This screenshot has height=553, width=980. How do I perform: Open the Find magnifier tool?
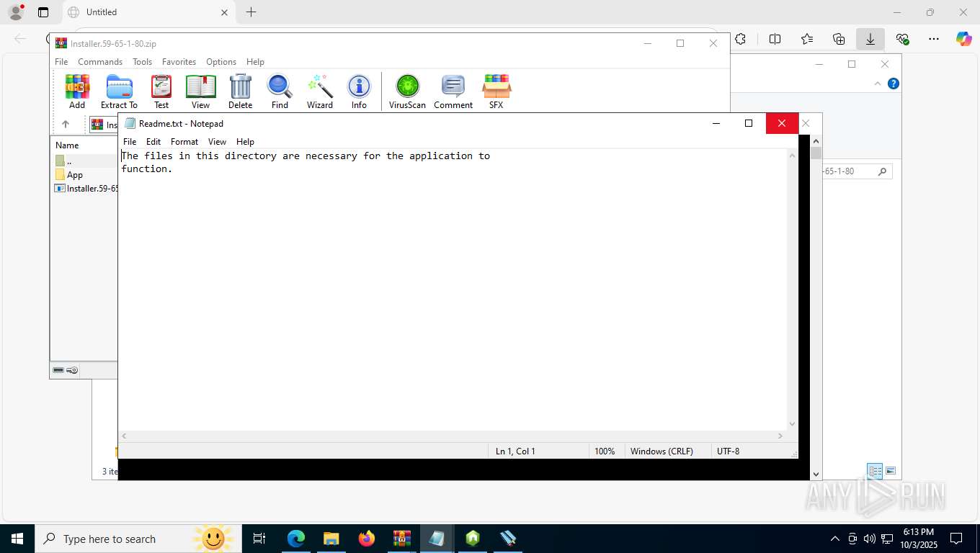[280, 91]
